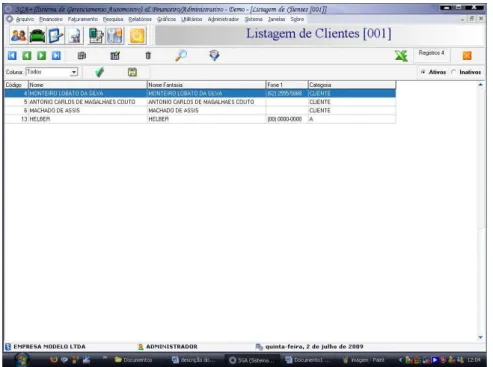Click Empresa Modelo Ltda status bar icon
This screenshot has width=493, height=367.
(x=8, y=347)
